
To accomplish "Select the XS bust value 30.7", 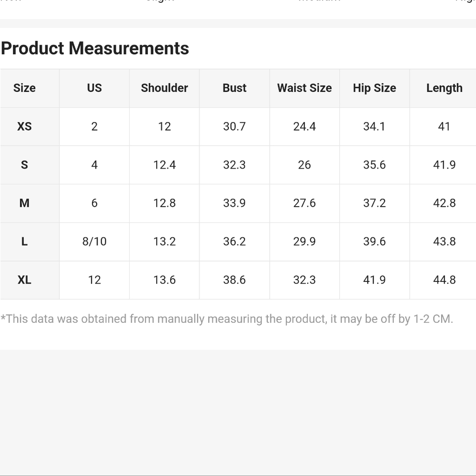I will (x=234, y=127).
